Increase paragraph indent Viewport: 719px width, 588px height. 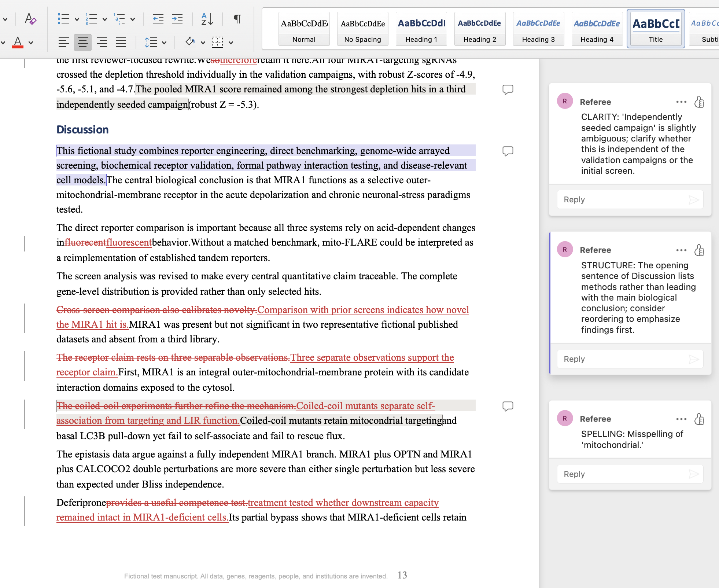177,19
